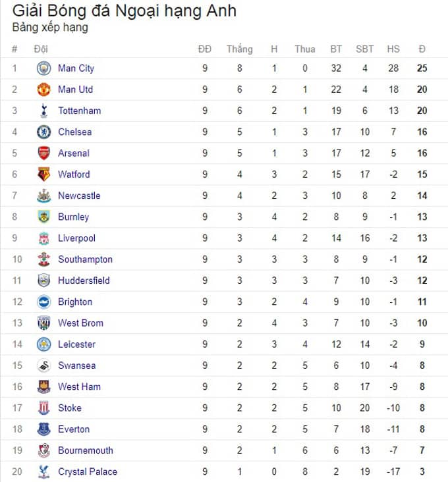This screenshot has height=482, width=448.
Task: Click the Newcastle club crest
Action: 43,196
